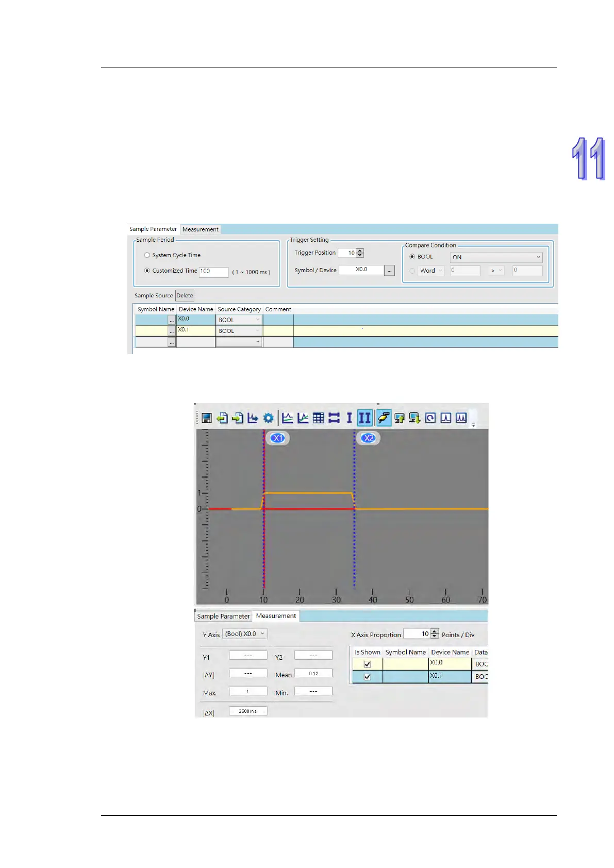The width and height of the screenshot is (614, 868).
Task: Uncheck Is Shown for X0.0 row
Action: coord(368,664)
